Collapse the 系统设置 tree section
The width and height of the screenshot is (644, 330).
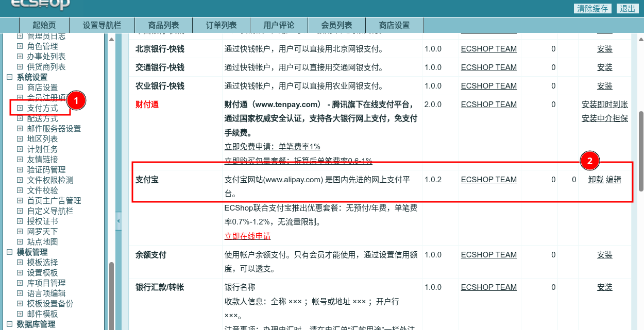pyautogui.click(x=9, y=77)
